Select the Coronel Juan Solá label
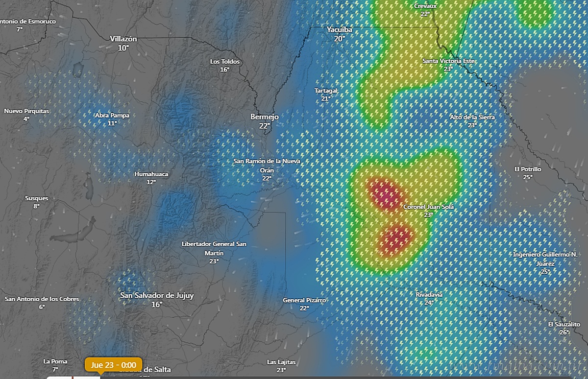Screen dimensions: 588x379 428,207
